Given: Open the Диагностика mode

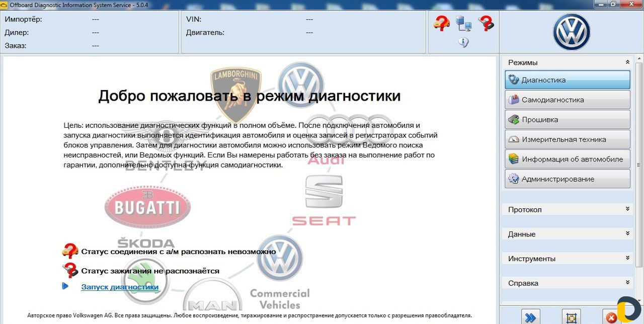Looking at the screenshot, I should point(568,80).
